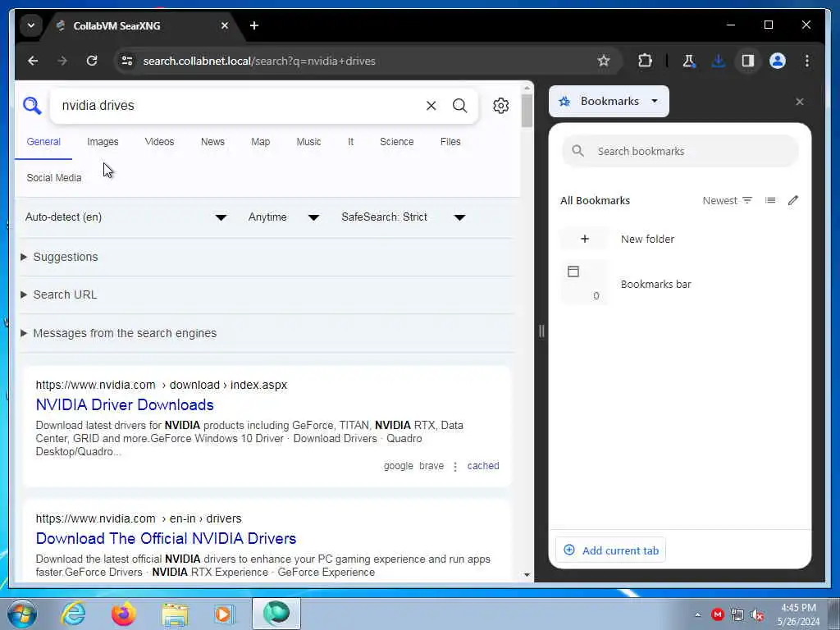This screenshot has width=840, height=630.
Task: Open the Extensions puzzle icon
Action: (645, 61)
